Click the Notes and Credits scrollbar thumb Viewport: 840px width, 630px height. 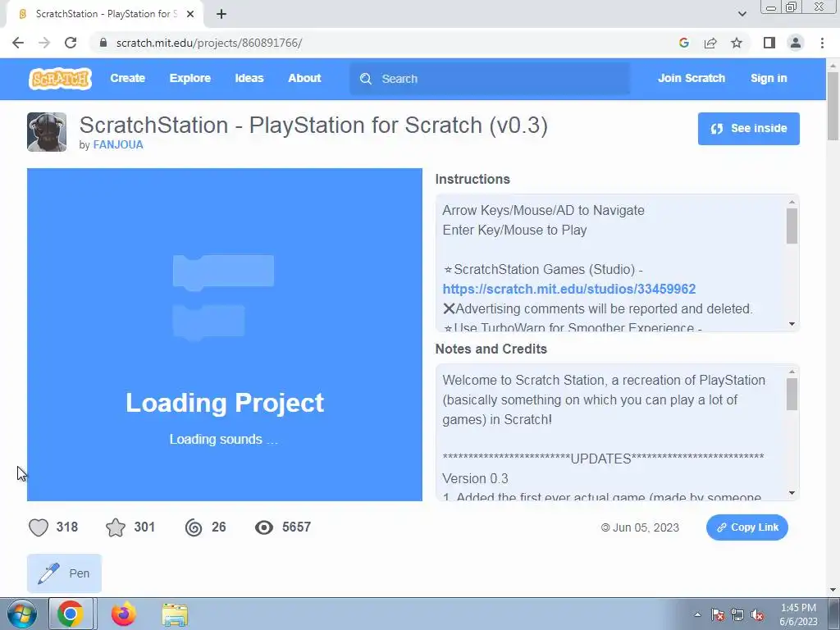(x=792, y=394)
